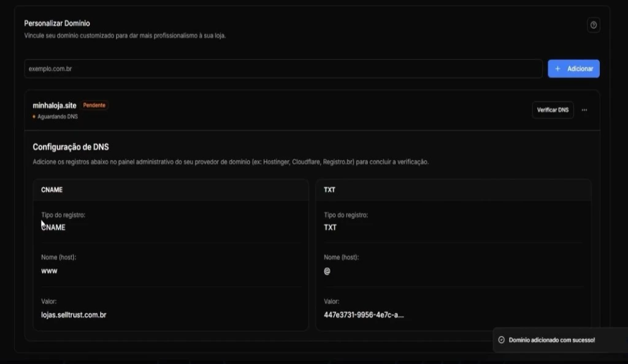Click the Aguardando DNS status text
The image size is (628, 364).
(57, 116)
